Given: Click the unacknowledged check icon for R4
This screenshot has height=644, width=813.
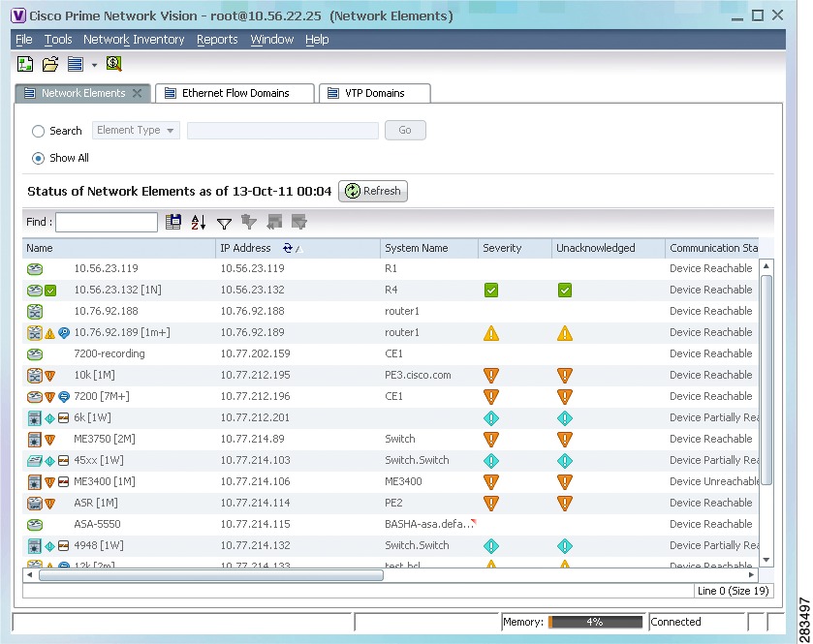Looking at the screenshot, I should click(x=565, y=291).
